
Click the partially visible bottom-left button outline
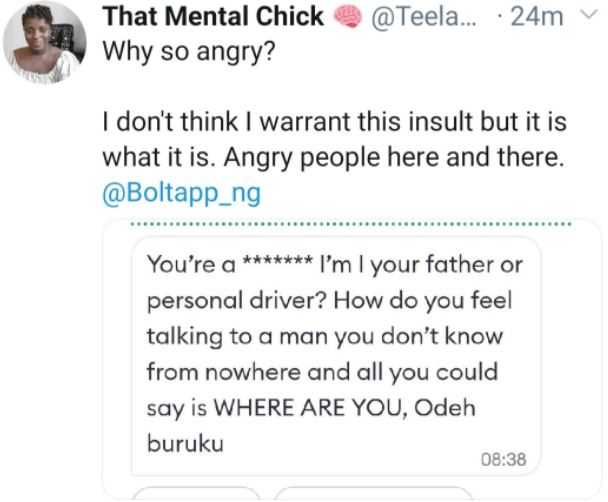(x=196, y=495)
